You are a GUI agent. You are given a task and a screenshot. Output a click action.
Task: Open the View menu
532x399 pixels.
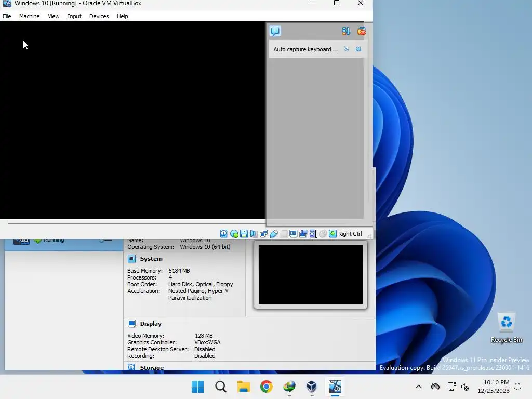[x=54, y=16]
